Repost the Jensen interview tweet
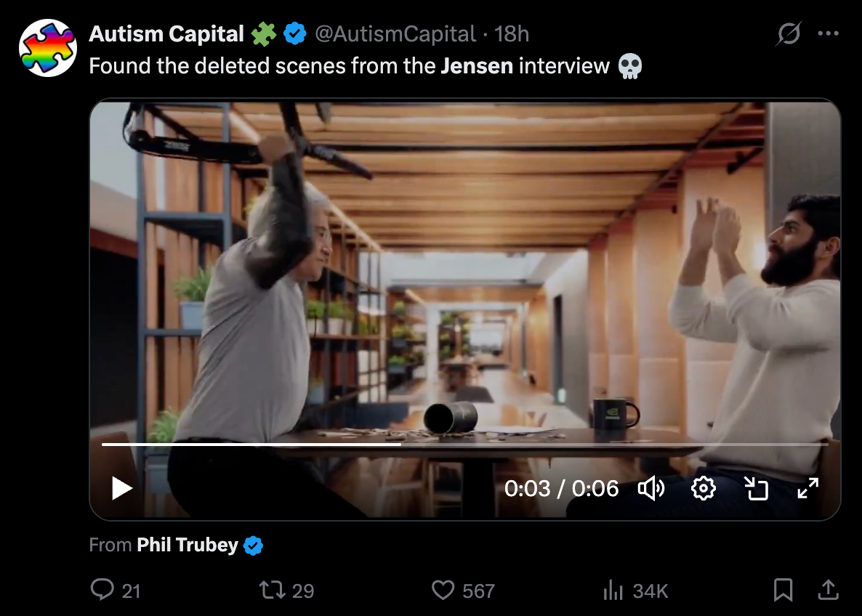Image resolution: width=862 pixels, height=616 pixels. pos(272,590)
